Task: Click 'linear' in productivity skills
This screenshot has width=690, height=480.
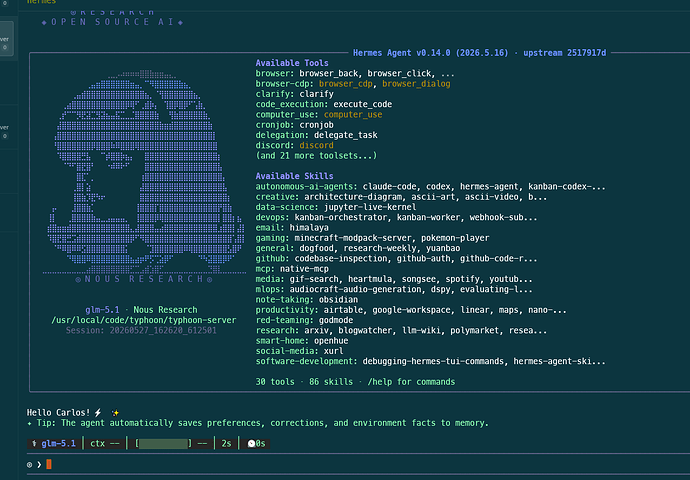Action: pyautogui.click(x=474, y=310)
